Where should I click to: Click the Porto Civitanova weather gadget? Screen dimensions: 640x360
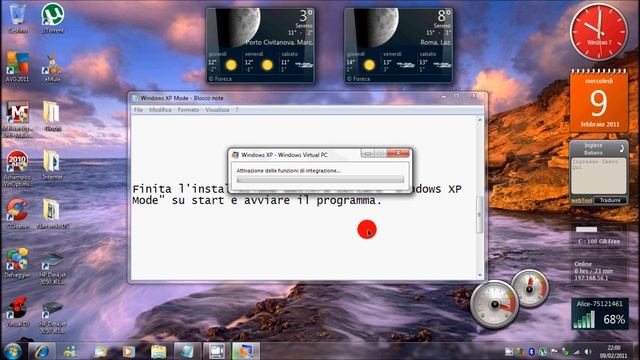(260, 46)
